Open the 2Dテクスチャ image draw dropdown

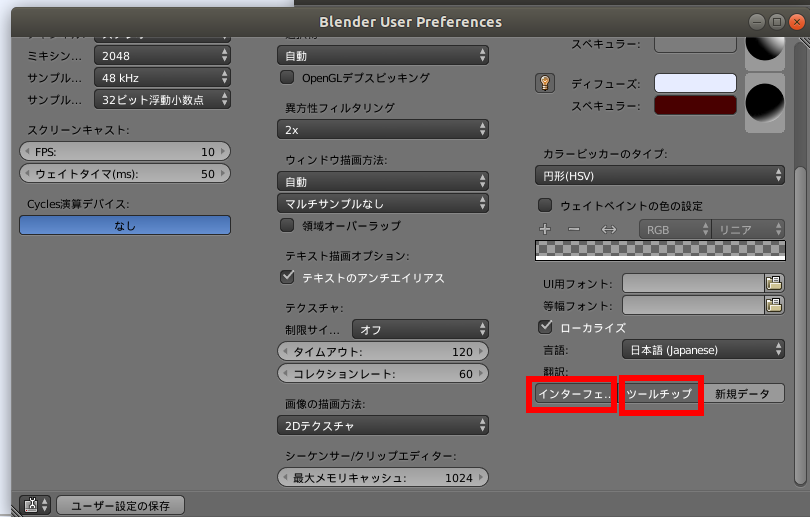pos(383,426)
